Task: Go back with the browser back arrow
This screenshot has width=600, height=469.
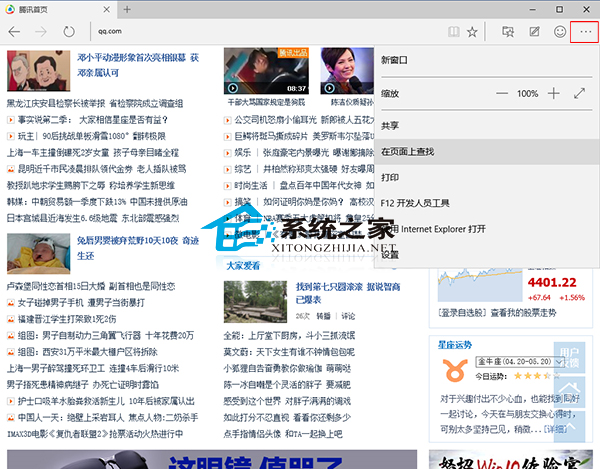Action: (x=14, y=32)
